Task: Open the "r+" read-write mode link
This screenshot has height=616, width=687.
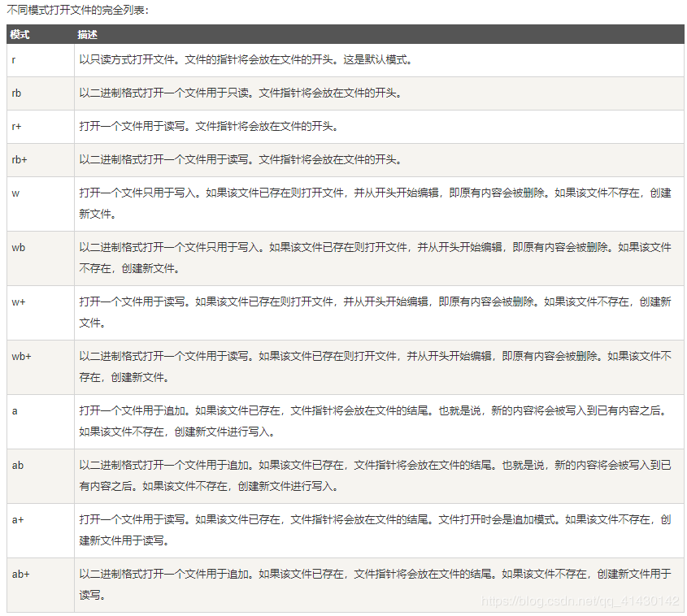Action: pyautogui.click(x=16, y=126)
